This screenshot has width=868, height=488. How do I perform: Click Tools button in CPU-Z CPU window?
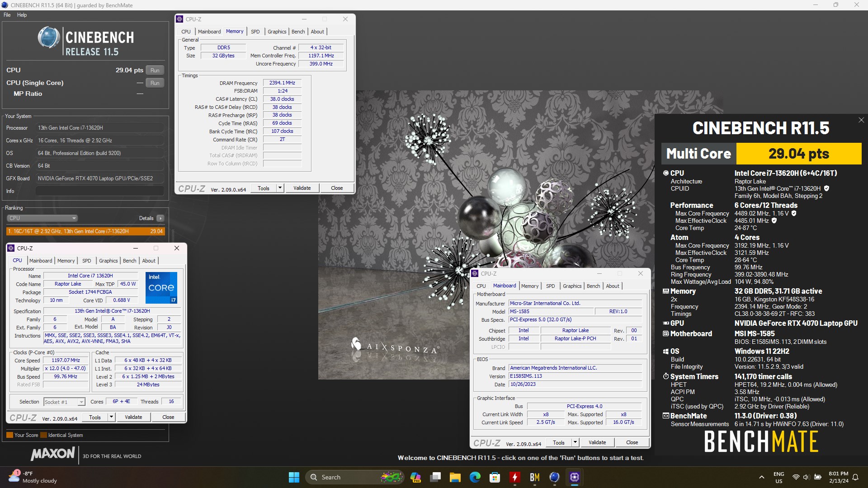95,417
